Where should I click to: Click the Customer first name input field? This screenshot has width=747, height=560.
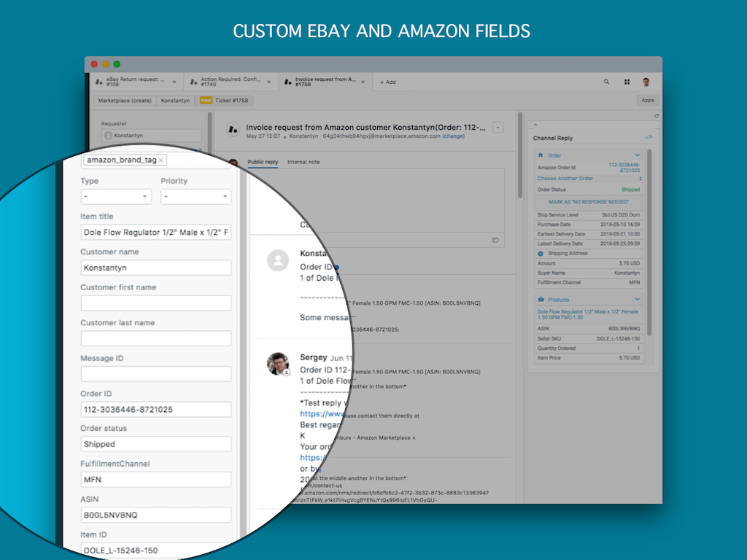(155, 303)
